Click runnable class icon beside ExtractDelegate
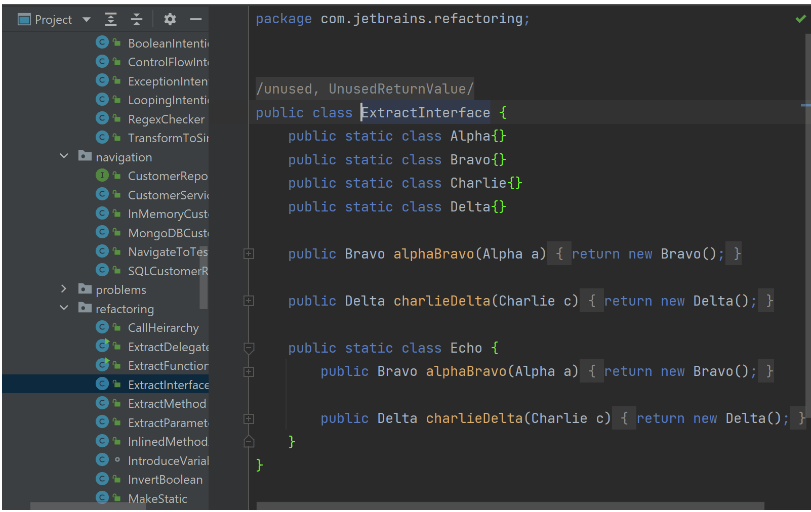This screenshot has height=512, width=811. pos(102,346)
